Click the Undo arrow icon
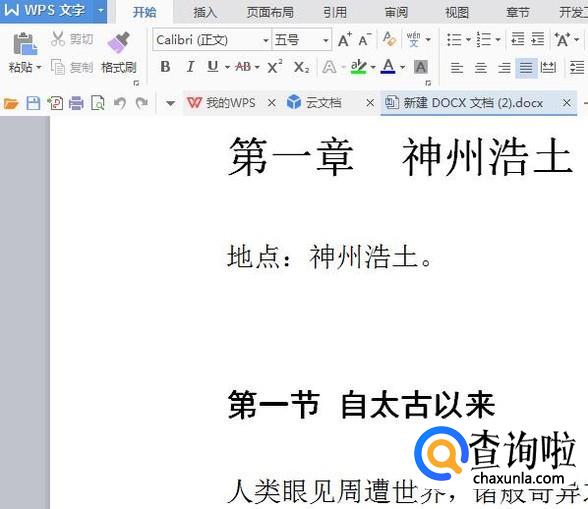Viewport: 588px width, 509px height. coord(120,103)
